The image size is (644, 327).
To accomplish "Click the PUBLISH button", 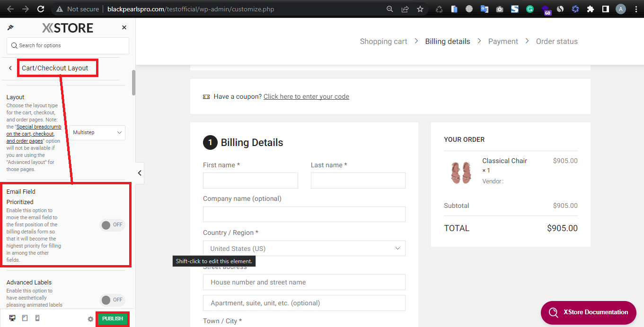I will (x=113, y=319).
